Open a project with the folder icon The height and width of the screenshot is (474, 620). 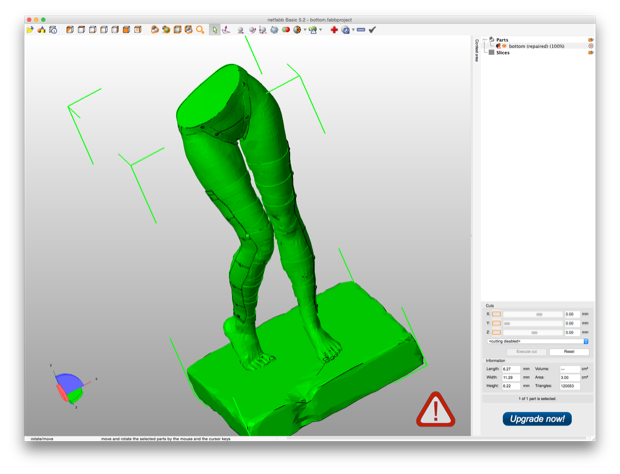tap(30, 30)
